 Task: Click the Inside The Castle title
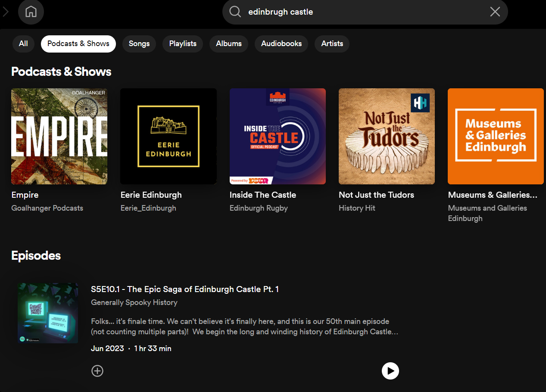coord(263,195)
